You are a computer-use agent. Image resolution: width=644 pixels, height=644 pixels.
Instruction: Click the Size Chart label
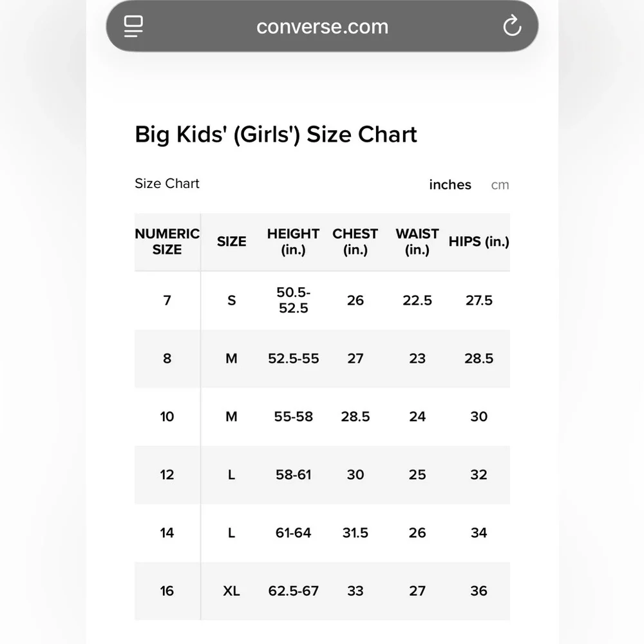click(167, 183)
